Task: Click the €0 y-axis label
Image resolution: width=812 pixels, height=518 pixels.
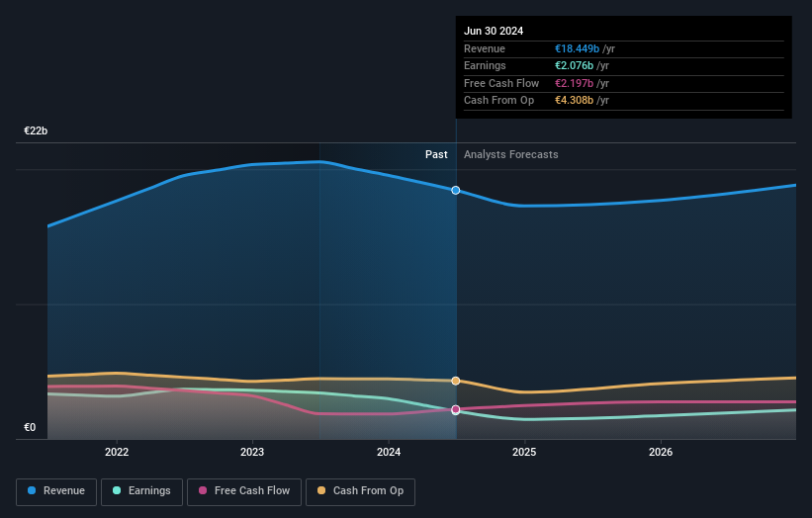Action: click(x=30, y=427)
